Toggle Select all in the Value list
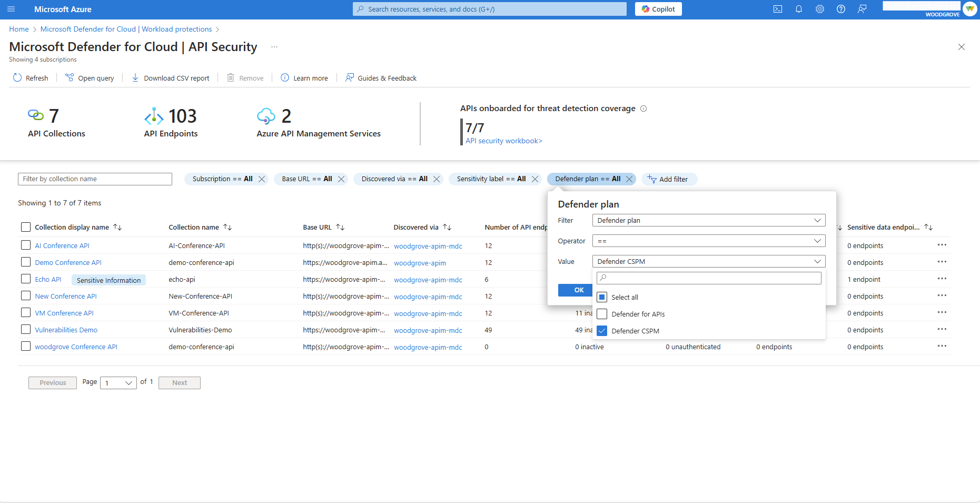980x503 pixels. [x=602, y=297]
